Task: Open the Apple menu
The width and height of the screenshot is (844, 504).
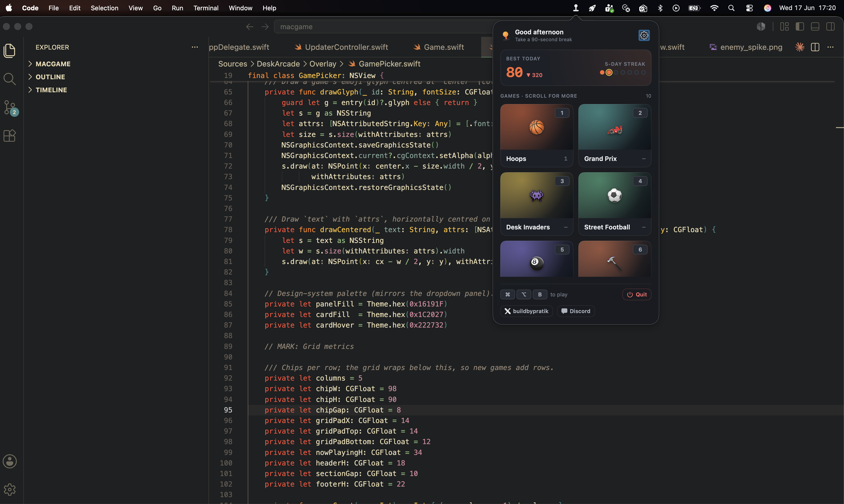Action: 9,8
